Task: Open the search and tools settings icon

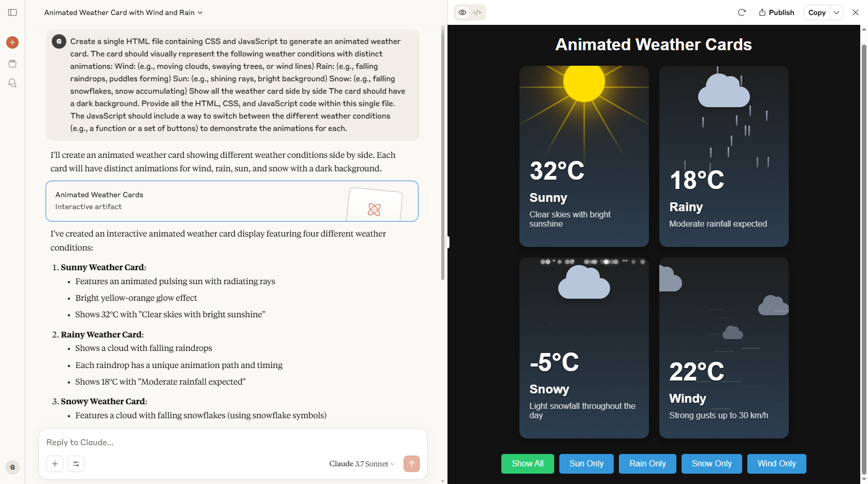Action: 76,464
